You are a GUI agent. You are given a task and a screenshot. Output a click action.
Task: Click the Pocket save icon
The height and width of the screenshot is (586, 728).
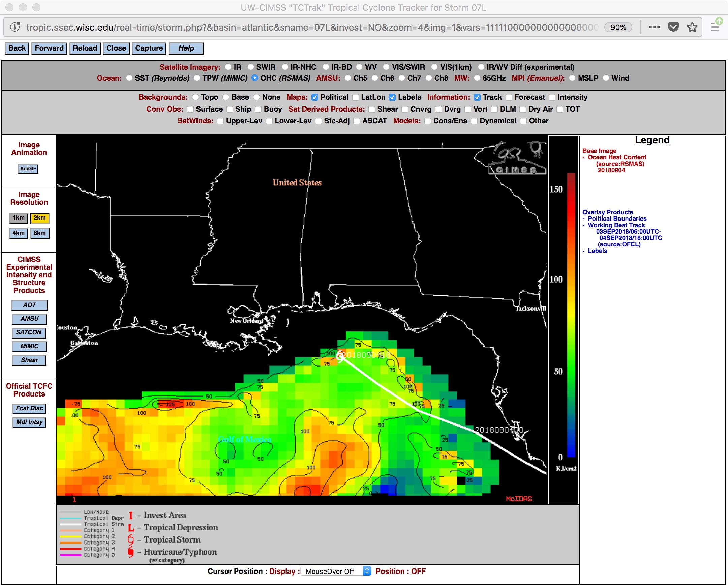[x=673, y=27]
